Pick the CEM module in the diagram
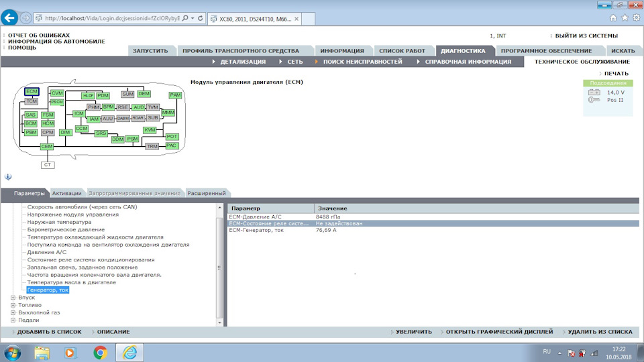The width and height of the screenshot is (644, 362). tap(46, 147)
